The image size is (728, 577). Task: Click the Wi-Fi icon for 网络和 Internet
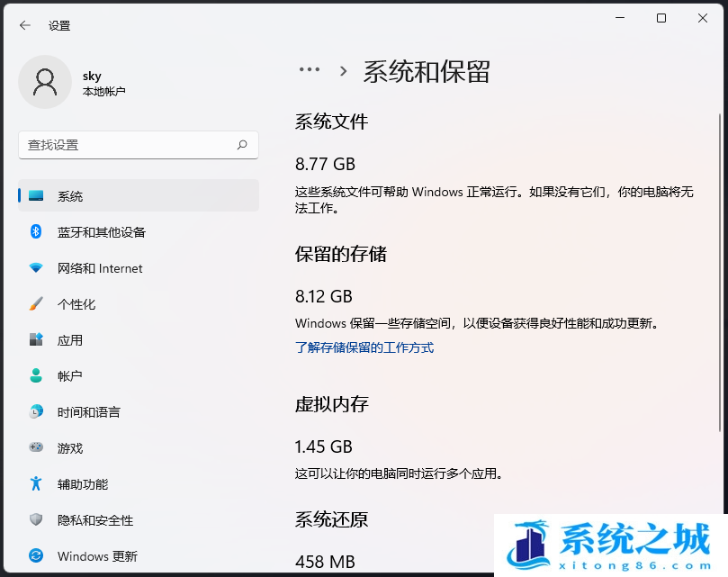pyautogui.click(x=36, y=268)
